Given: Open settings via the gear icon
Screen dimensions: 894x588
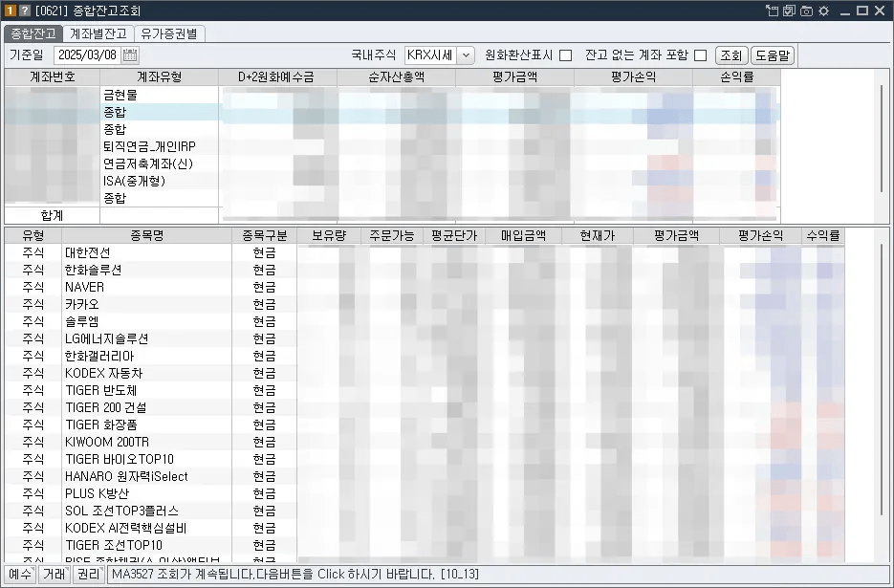Looking at the screenshot, I should (823, 11).
